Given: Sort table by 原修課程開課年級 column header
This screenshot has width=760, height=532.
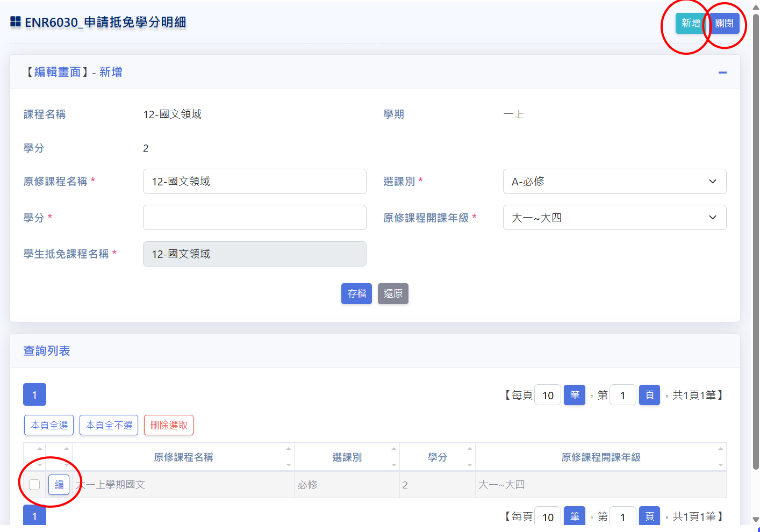Looking at the screenshot, I should tap(601, 457).
